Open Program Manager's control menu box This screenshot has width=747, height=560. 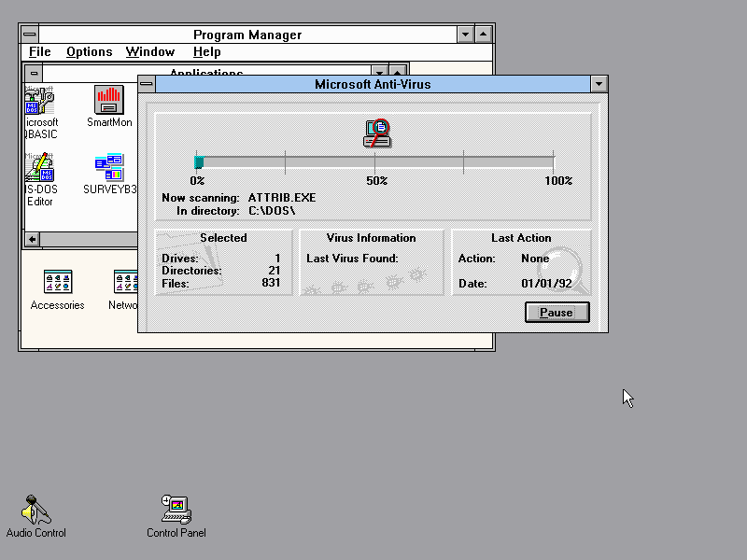coord(29,35)
